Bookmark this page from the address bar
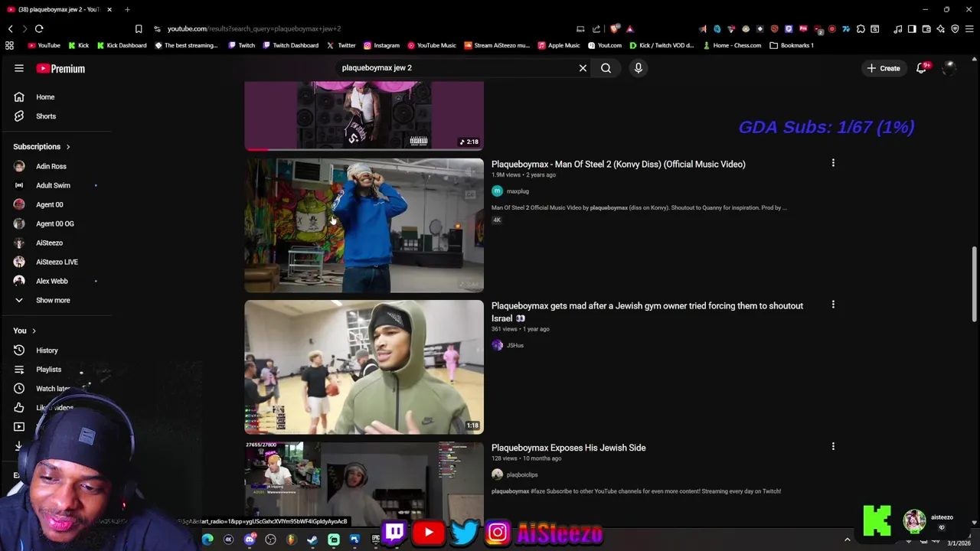Image resolution: width=980 pixels, height=551 pixels. 139,29
